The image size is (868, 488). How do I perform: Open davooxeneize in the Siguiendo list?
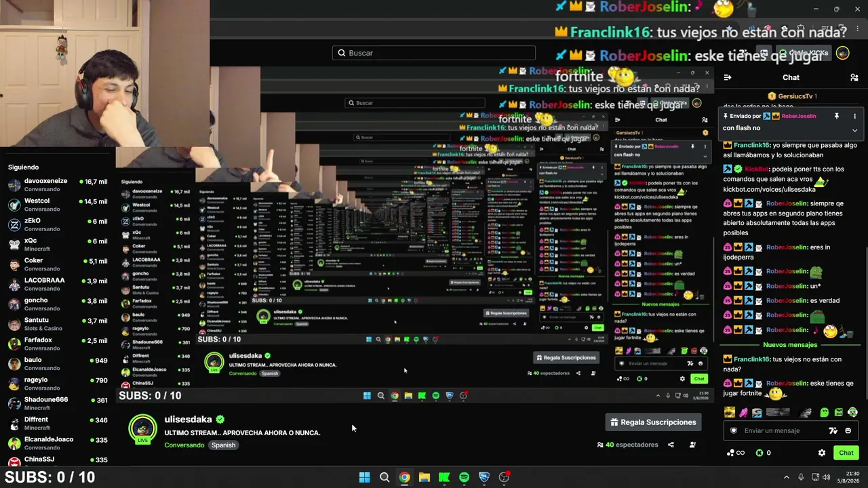click(x=58, y=185)
